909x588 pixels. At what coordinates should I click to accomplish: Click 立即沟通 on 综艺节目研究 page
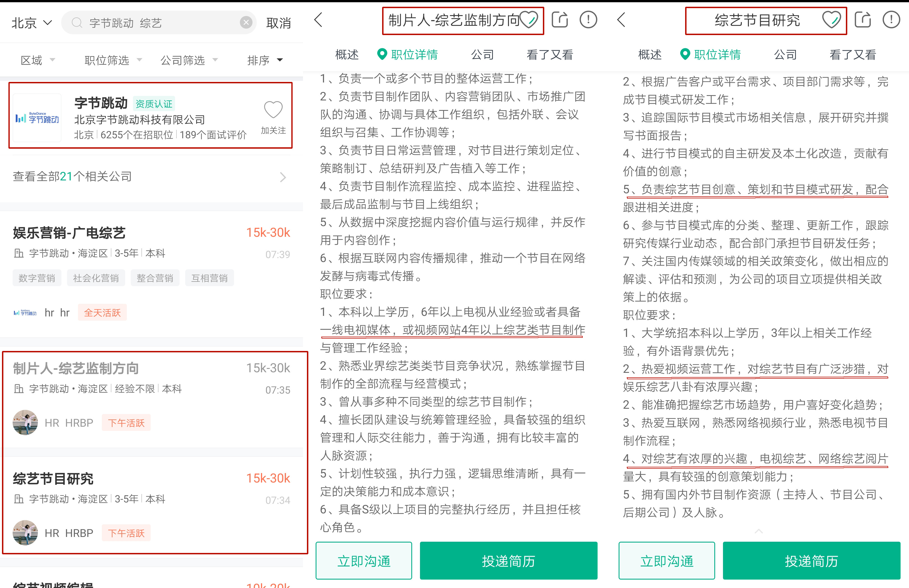tap(667, 561)
